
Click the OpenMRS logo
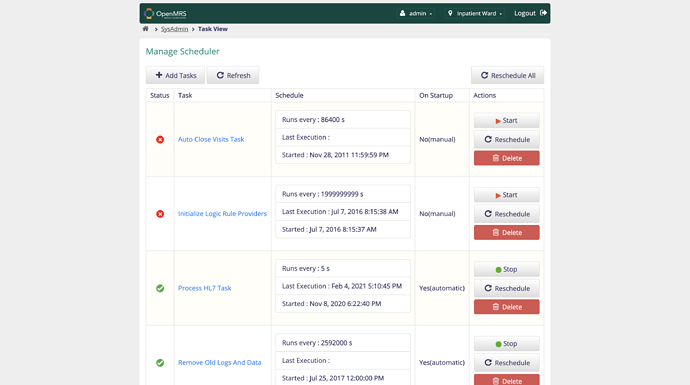(165, 14)
